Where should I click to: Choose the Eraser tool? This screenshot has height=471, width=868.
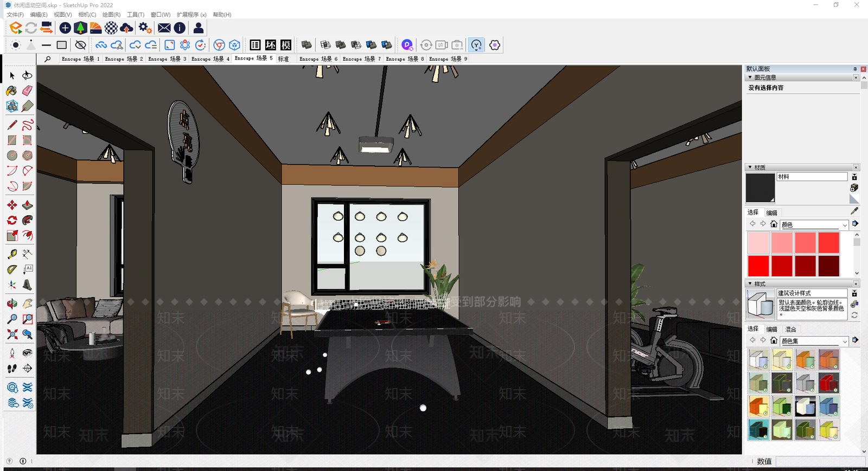click(27, 91)
